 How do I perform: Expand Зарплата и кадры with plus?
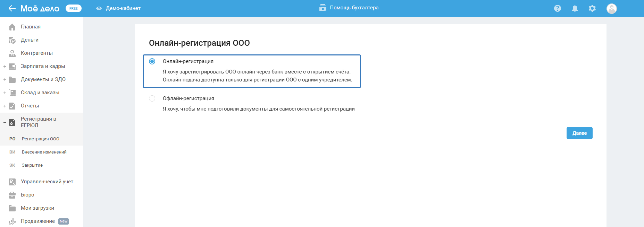pyautogui.click(x=5, y=67)
